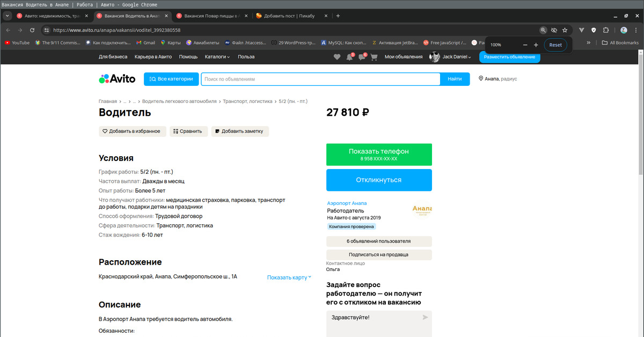The width and height of the screenshot is (644, 337).
Task: Open All Bookmarks folder
Action: (620, 42)
